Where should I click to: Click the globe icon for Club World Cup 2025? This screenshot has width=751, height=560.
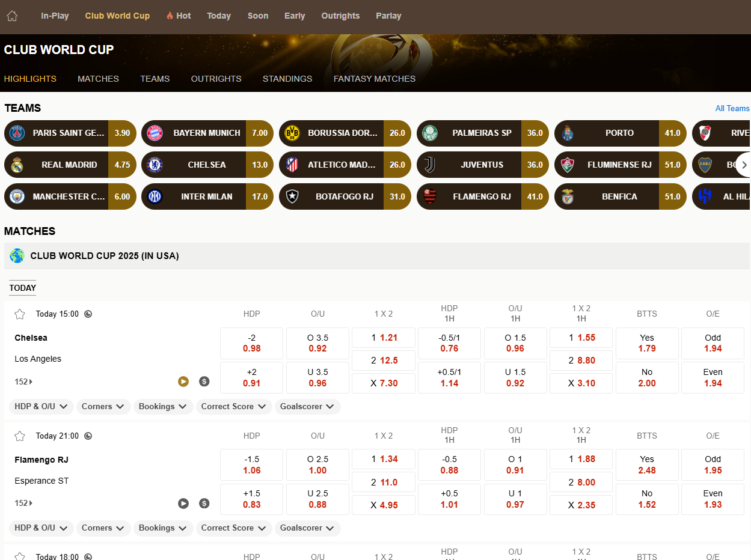(x=17, y=256)
